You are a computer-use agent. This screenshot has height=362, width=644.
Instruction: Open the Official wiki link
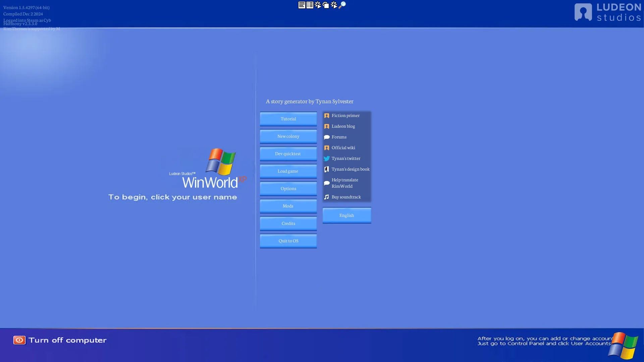click(x=343, y=148)
